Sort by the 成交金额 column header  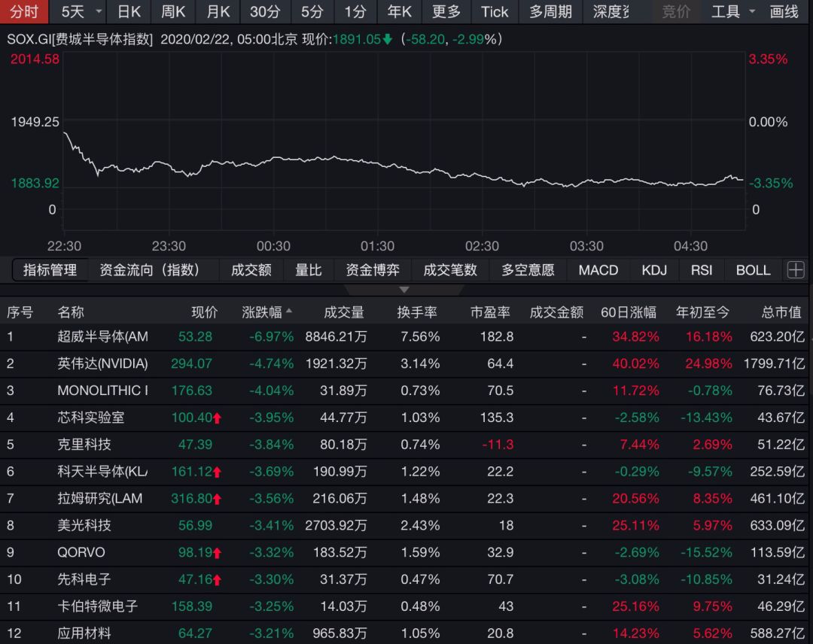[x=556, y=312]
